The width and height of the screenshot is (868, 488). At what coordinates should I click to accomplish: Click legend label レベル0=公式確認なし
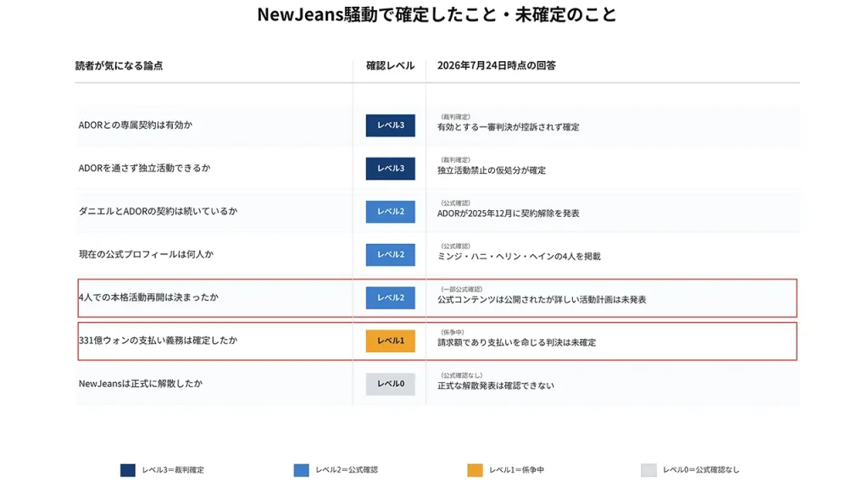coord(701,470)
